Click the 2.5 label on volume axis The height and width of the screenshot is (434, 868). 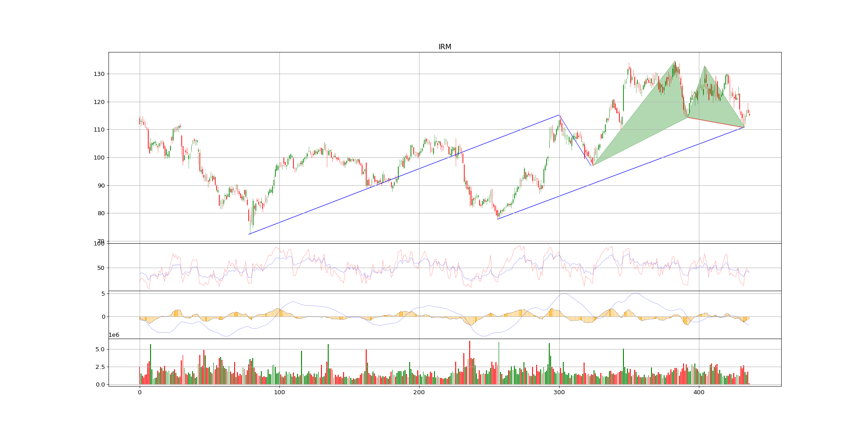[100, 367]
